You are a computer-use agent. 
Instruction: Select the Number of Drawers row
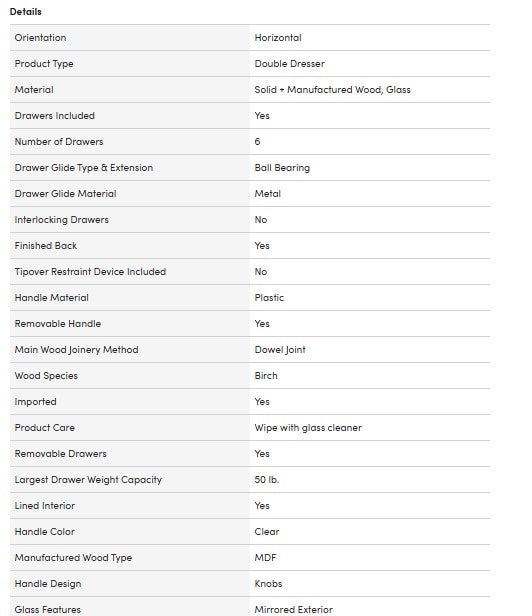click(x=250, y=141)
